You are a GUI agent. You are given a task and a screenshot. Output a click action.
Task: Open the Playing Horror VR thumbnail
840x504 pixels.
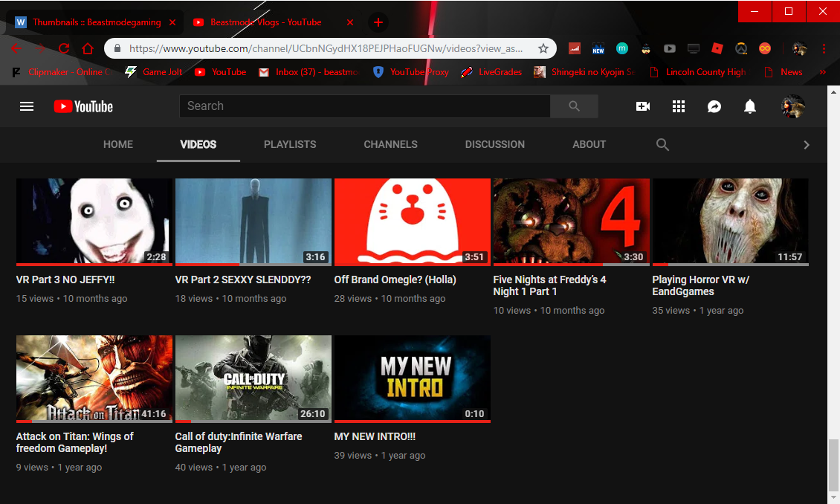[x=731, y=222]
